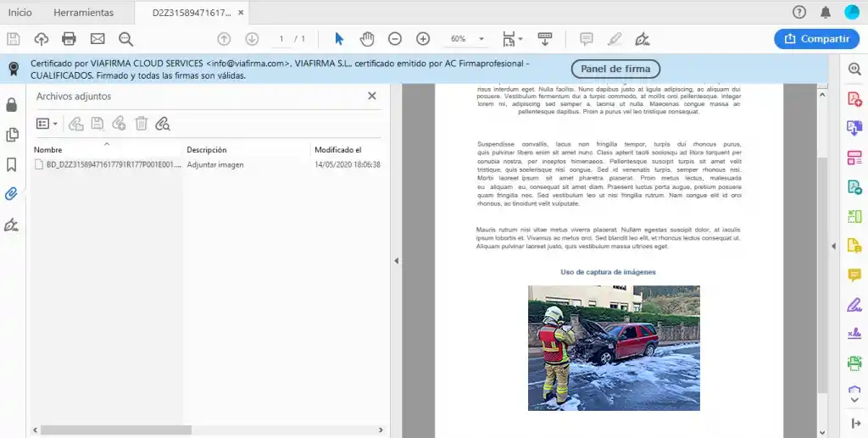Screen dimensions: 868x438
Task: Click the notifications bell icon
Action: (x=826, y=12)
